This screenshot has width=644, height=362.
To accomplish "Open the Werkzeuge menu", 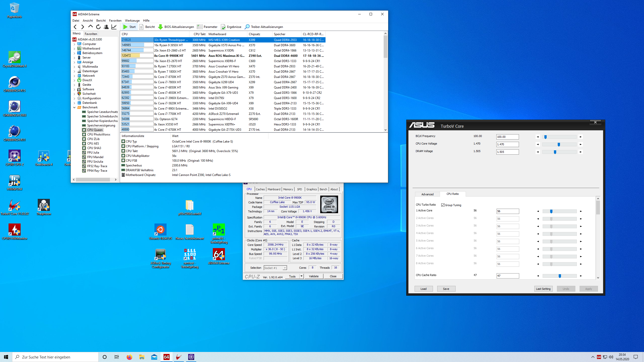I will 132,21.
